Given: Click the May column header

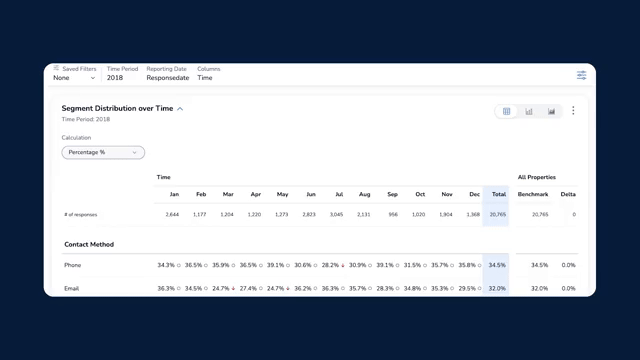Looking at the screenshot, I should [x=282, y=194].
